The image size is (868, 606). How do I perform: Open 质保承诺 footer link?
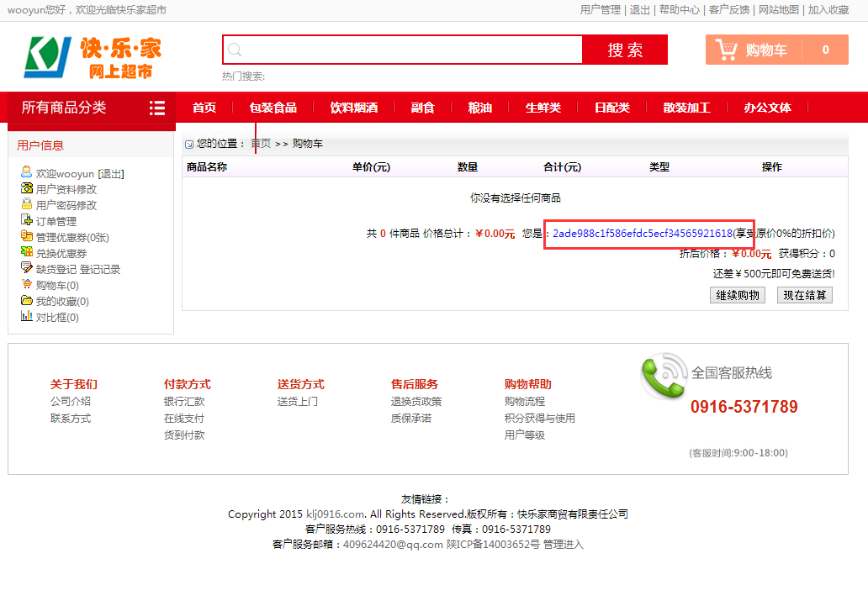coord(410,419)
